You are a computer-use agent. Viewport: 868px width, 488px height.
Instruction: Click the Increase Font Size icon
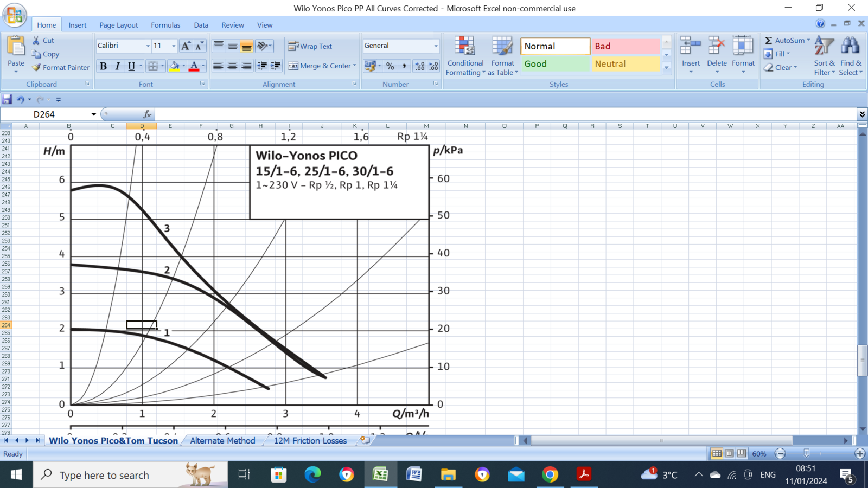(x=186, y=46)
